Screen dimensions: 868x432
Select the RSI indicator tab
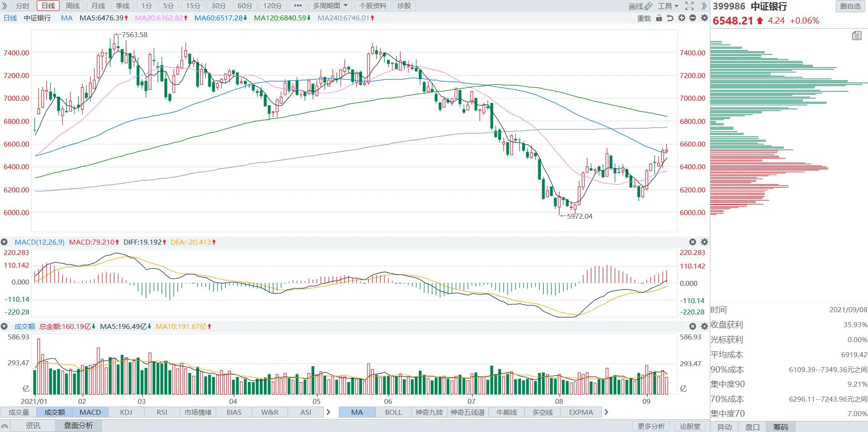(x=162, y=412)
